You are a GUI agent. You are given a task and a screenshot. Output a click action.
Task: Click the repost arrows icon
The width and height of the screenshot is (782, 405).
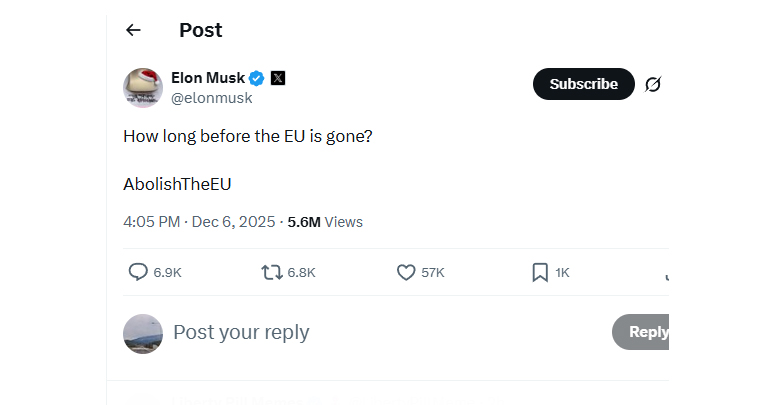271,272
